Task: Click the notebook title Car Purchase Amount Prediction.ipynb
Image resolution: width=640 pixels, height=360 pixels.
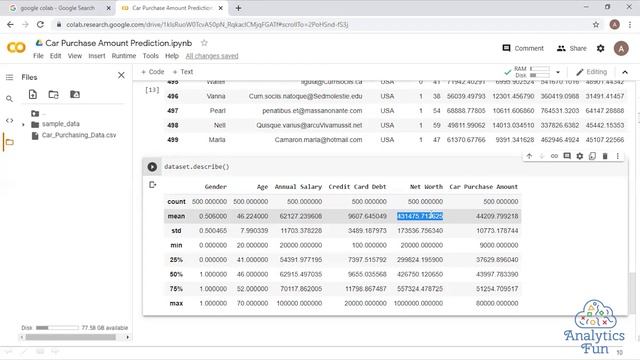Action: pyautogui.click(x=118, y=43)
